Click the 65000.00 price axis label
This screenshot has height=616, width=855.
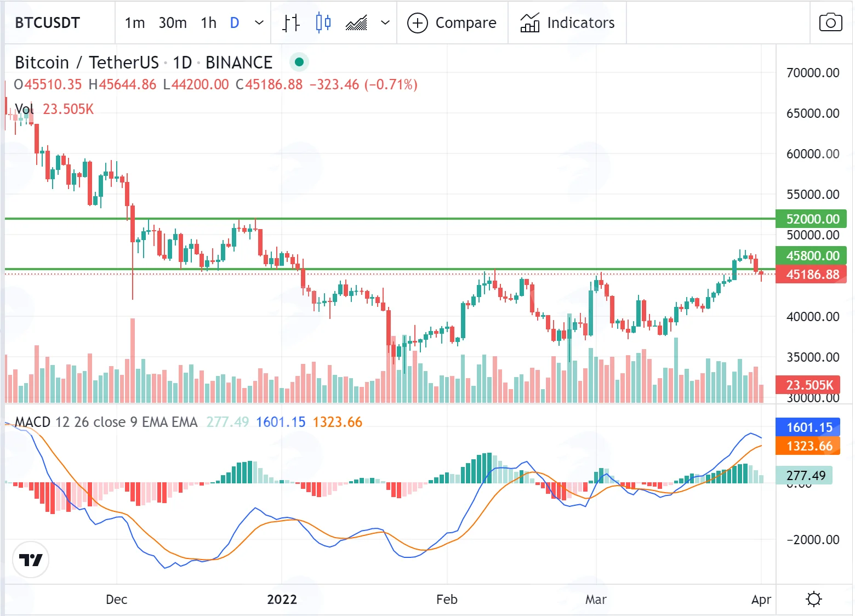[813, 113]
